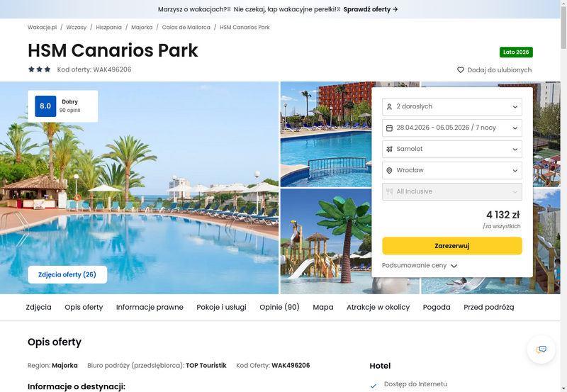Click the calendar icon in the date field

coord(389,128)
